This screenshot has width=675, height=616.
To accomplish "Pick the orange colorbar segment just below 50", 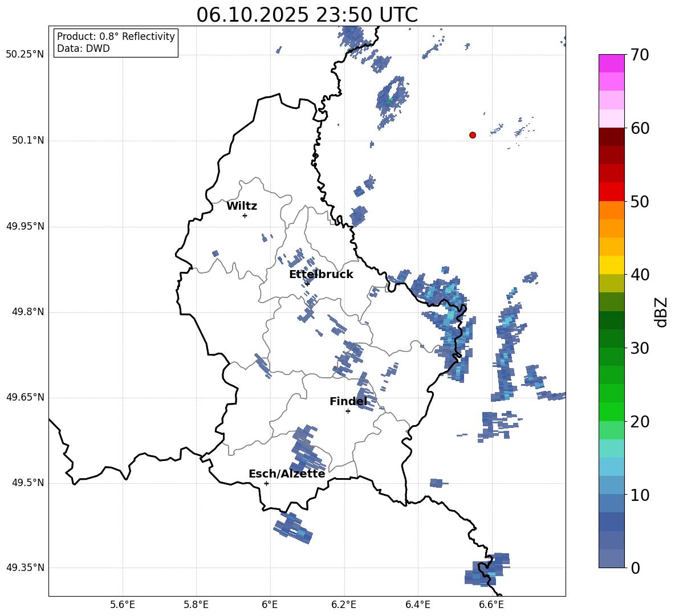I will click(611, 210).
